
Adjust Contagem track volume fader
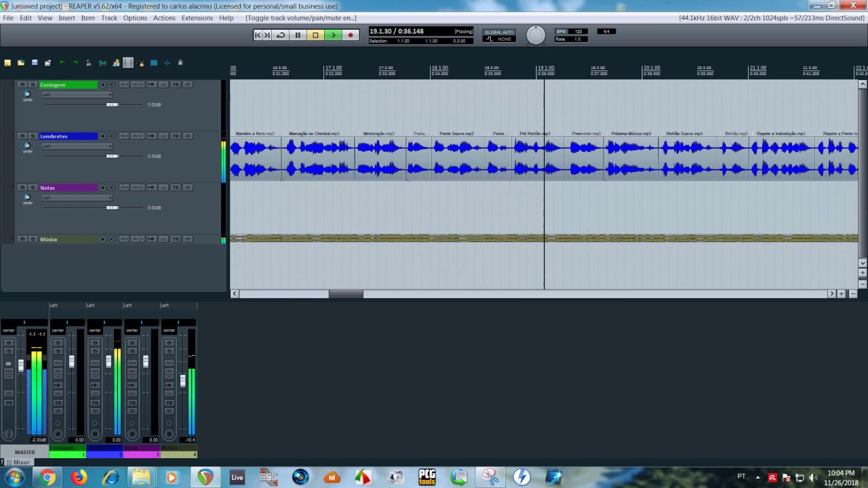coord(113,104)
